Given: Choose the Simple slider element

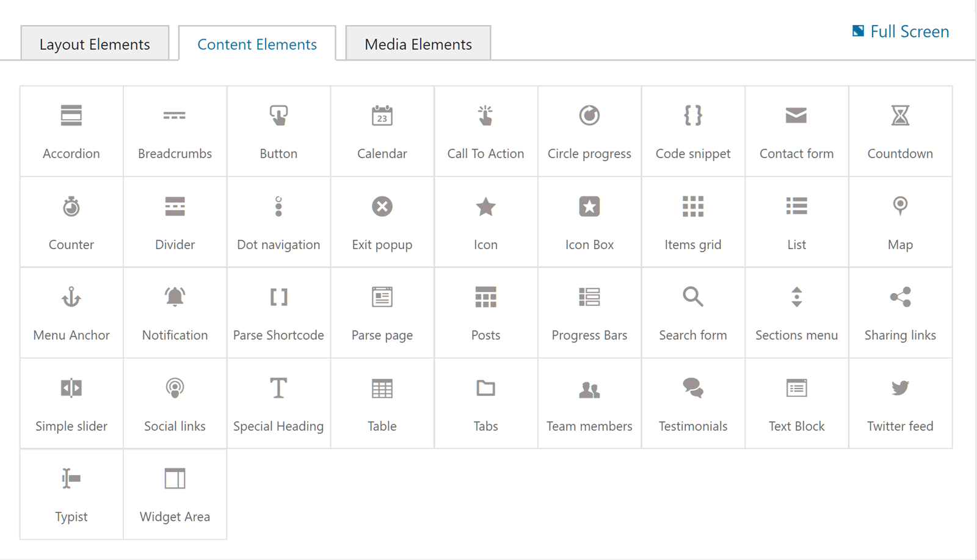Looking at the screenshot, I should pyautogui.click(x=71, y=388).
